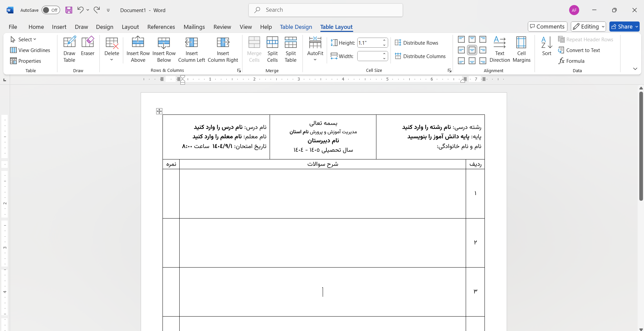The image size is (644, 331).
Task: Increase row Height with up stepper
Action: [384, 40]
